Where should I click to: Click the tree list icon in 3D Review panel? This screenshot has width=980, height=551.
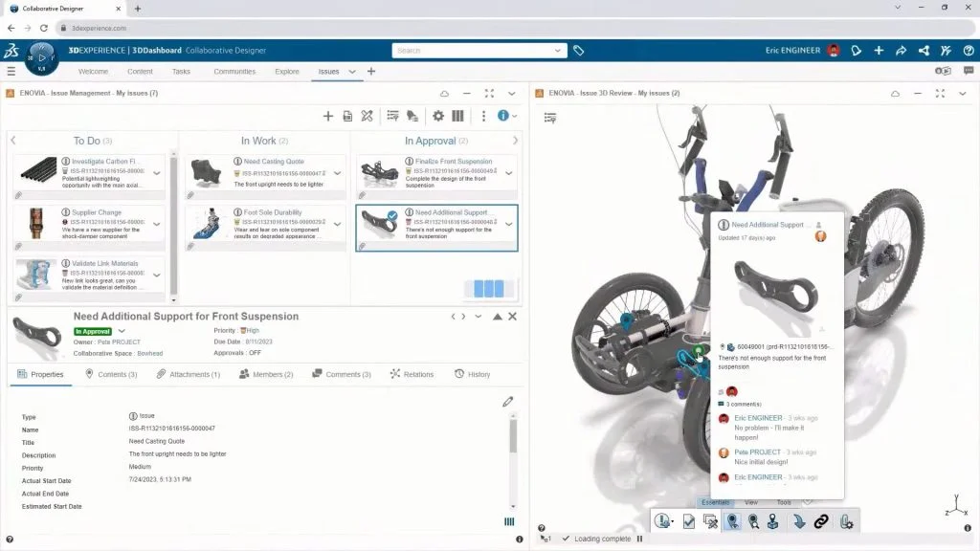click(x=550, y=118)
